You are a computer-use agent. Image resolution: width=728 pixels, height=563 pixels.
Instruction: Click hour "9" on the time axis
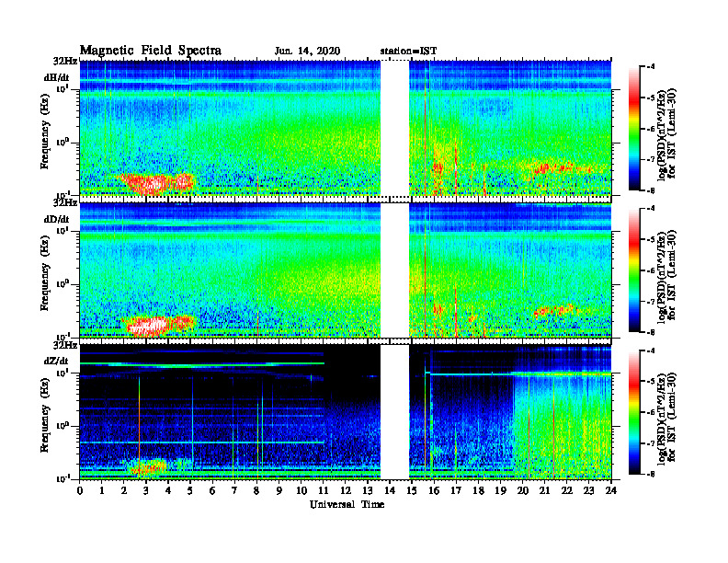(279, 491)
